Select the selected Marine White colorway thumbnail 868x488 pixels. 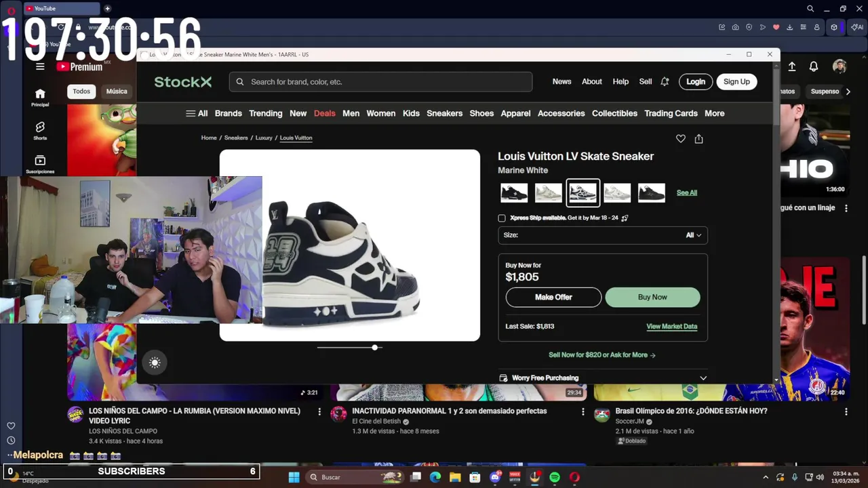(583, 192)
